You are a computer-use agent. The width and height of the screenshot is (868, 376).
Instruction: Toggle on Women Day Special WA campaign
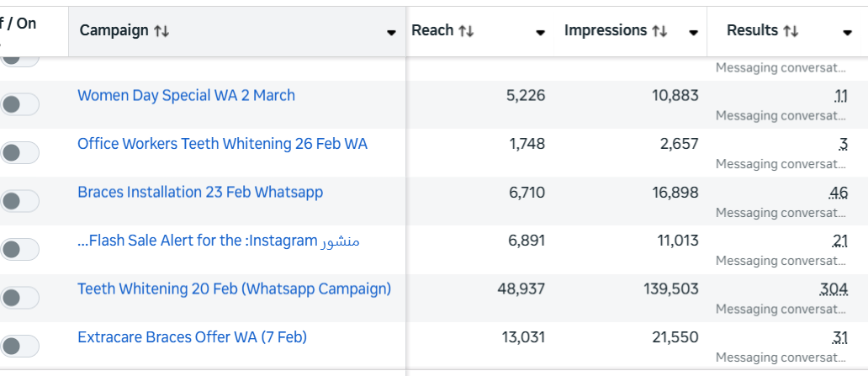point(20,104)
